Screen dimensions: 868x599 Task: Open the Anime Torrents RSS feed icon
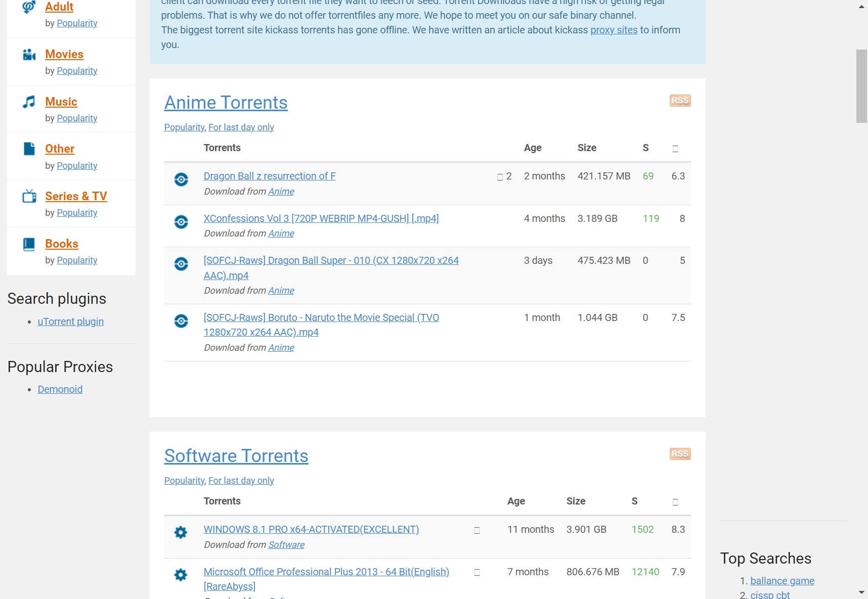click(x=680, y=101)
